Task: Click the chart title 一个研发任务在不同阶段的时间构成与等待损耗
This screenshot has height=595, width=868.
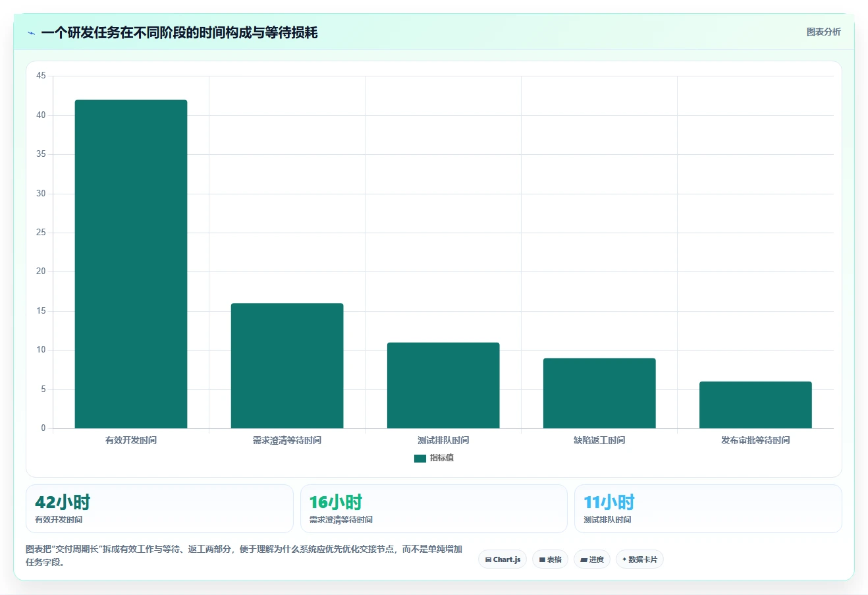Action: pos(179,32)
